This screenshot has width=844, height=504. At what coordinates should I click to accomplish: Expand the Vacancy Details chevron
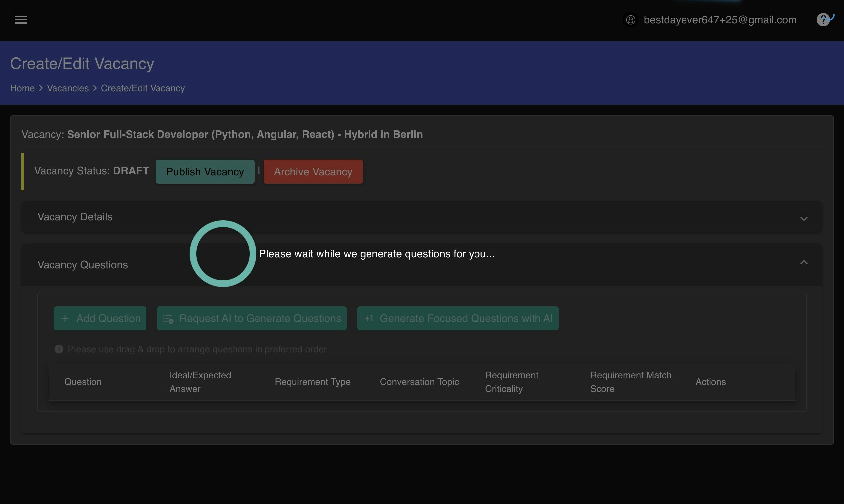803,219
